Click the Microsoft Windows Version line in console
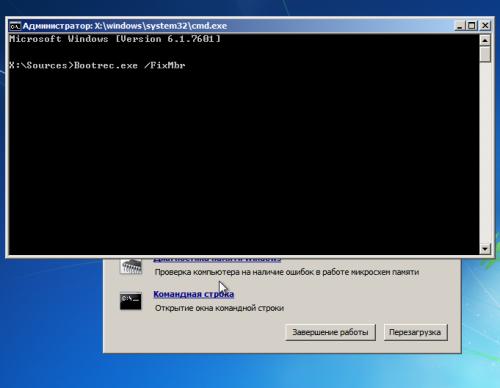The image size is (500, 388). click(x=115, y=39)
